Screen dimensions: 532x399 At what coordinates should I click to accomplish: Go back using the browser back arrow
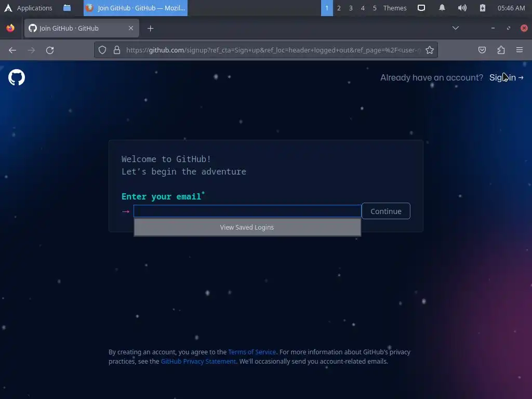pyautogui.click(x=12, y=50)
